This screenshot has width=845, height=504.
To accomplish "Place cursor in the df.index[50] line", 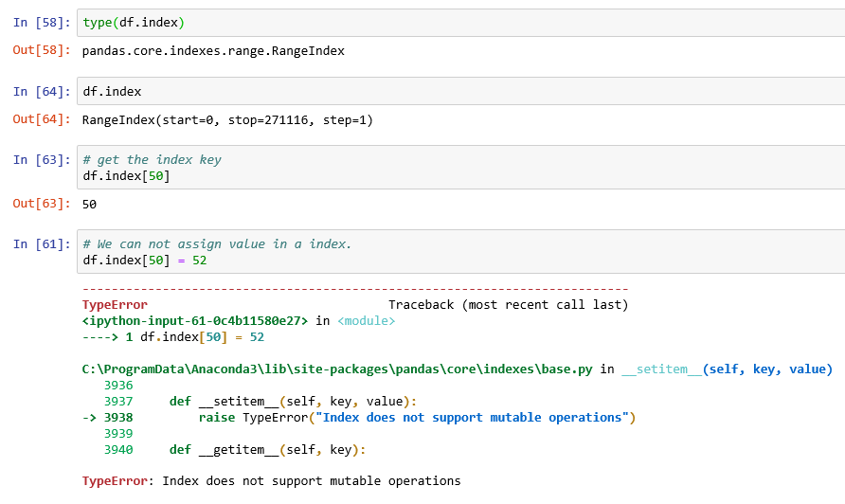I will (127, 176).
